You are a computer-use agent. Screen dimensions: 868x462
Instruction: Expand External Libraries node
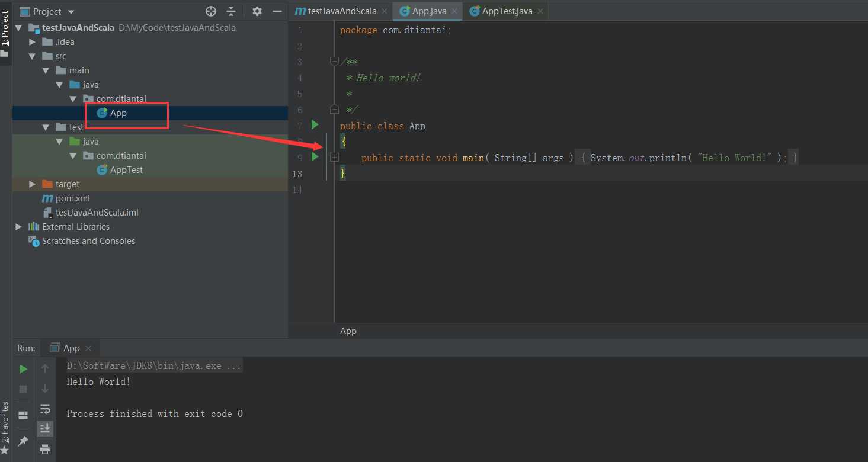pos(18,227)
